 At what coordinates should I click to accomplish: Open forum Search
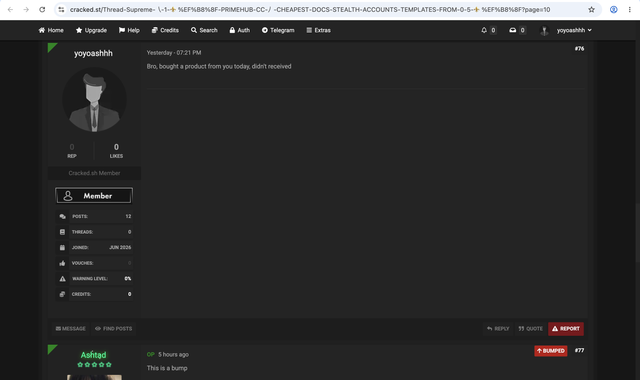click(204, 30)
